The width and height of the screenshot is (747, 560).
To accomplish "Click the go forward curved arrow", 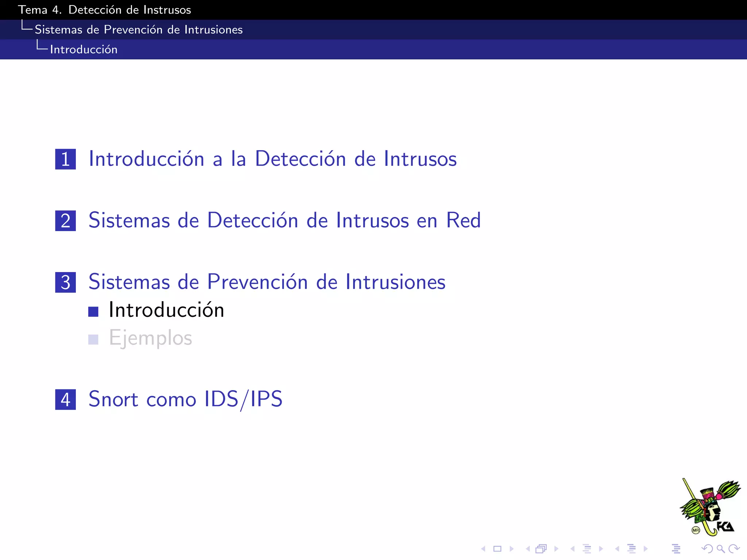I will (x=734, y=549).
